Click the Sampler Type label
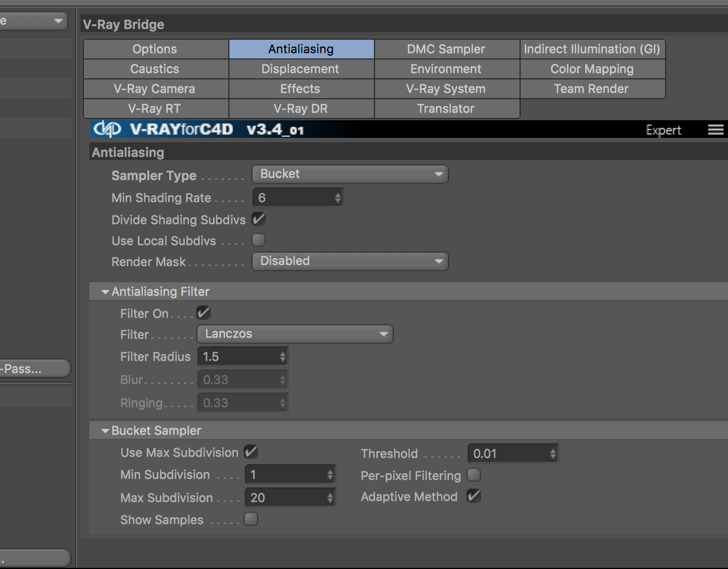This screenshot has width=728, height=569. click(154, 176)
